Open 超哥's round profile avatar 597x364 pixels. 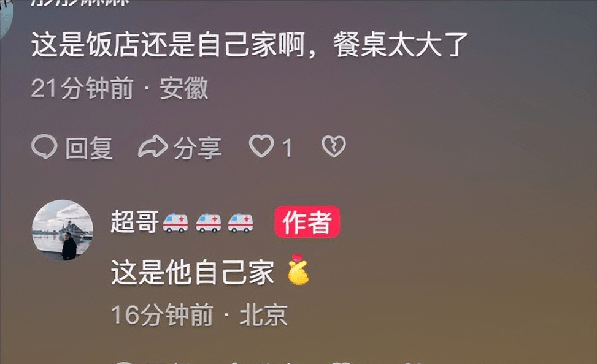tap(63, 230)
